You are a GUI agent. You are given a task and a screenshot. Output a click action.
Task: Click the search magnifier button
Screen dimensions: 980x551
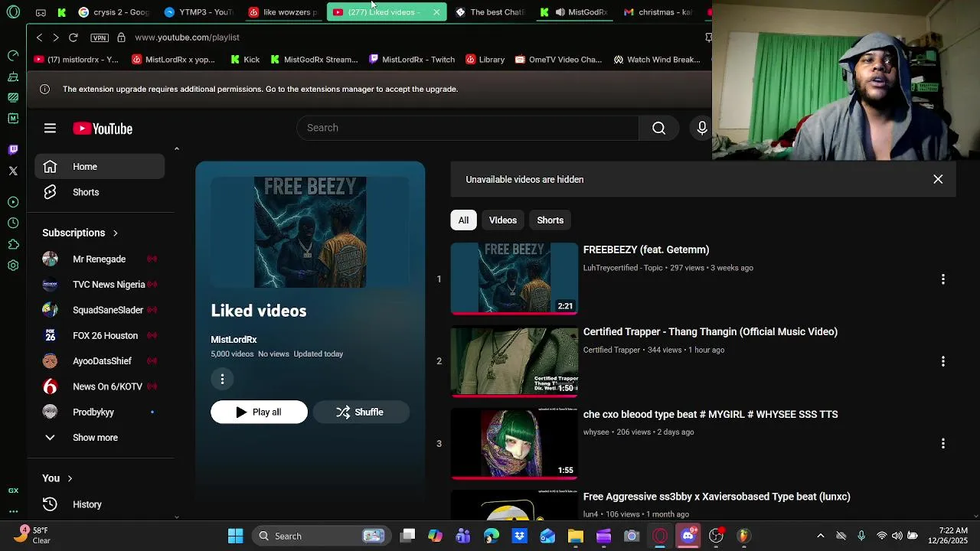pos(658,128)
